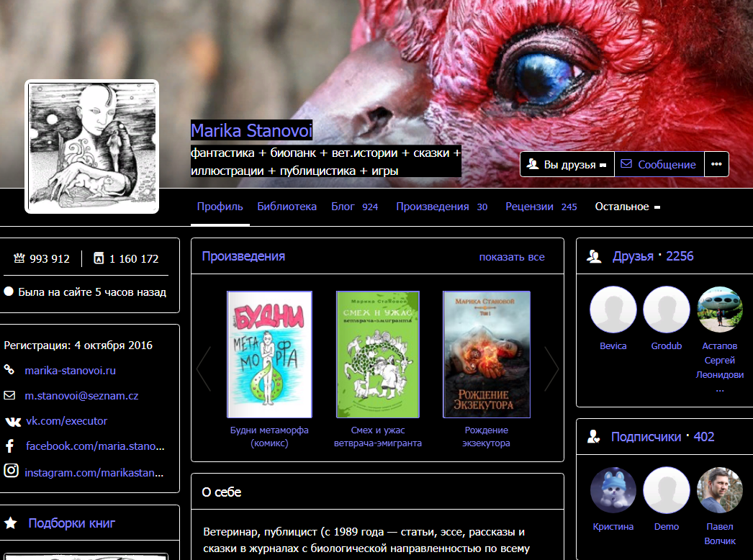Open friend Grodub's avatar

(667, 310)
